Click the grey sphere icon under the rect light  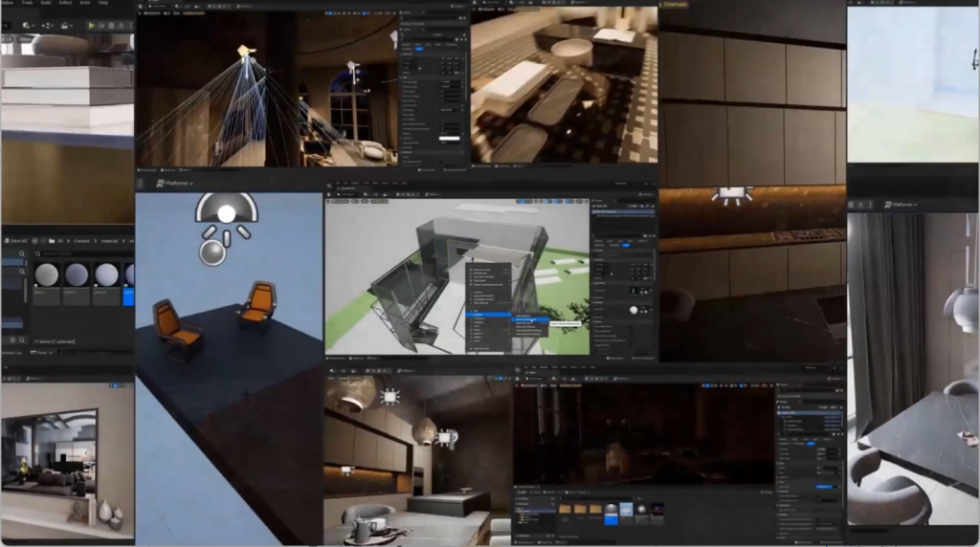click(x=212, y=252)
